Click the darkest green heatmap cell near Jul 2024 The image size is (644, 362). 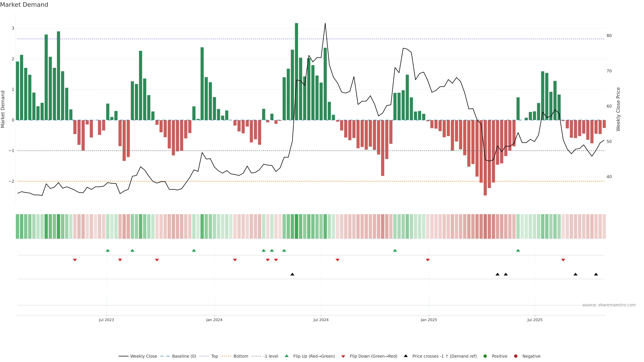(297, 226)
